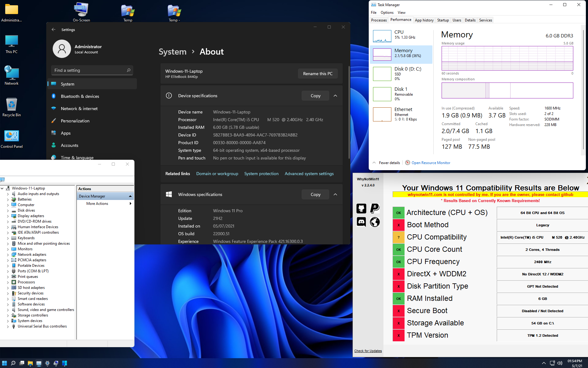Switch to the Startup tab
The height and width of the screenshot is (368, 588).
pos(443,20)
